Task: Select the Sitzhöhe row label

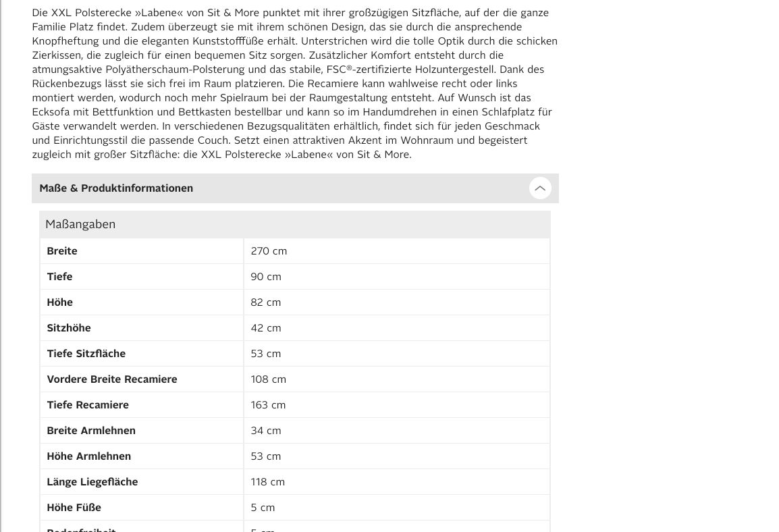Action: click(x=69, y=328)
